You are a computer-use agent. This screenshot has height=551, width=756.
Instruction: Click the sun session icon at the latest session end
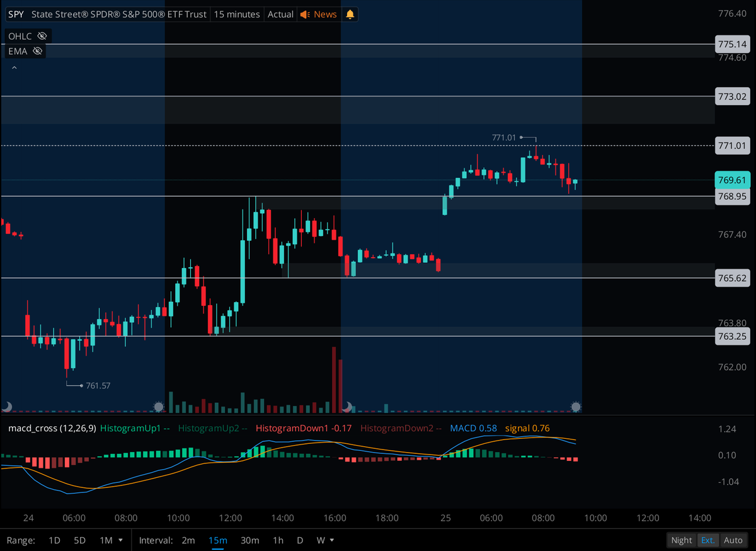click(576, 407)
